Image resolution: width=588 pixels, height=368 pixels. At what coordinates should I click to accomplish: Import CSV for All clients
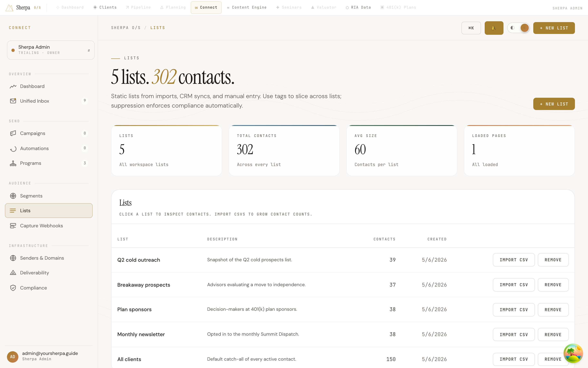click(x=514, y=359)
